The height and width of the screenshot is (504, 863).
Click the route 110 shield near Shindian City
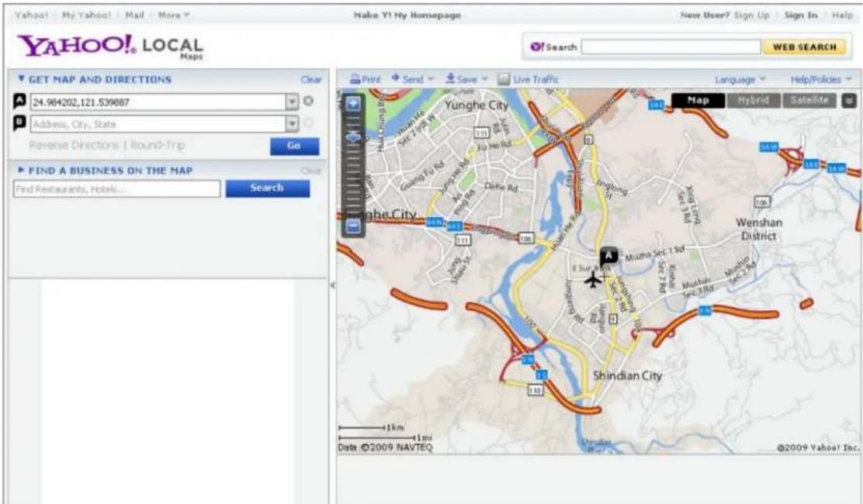[x=535, y=390]
